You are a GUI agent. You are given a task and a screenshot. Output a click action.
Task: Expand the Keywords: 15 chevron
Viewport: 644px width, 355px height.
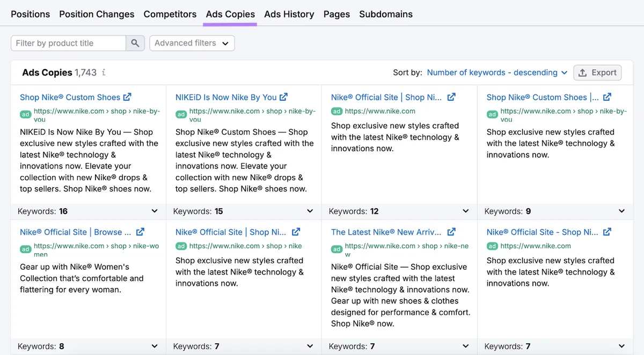[310, 211]
